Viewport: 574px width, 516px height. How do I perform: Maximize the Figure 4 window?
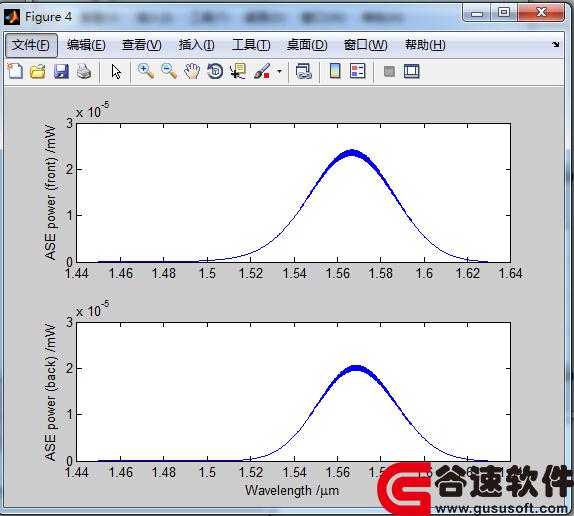point(504,12)
